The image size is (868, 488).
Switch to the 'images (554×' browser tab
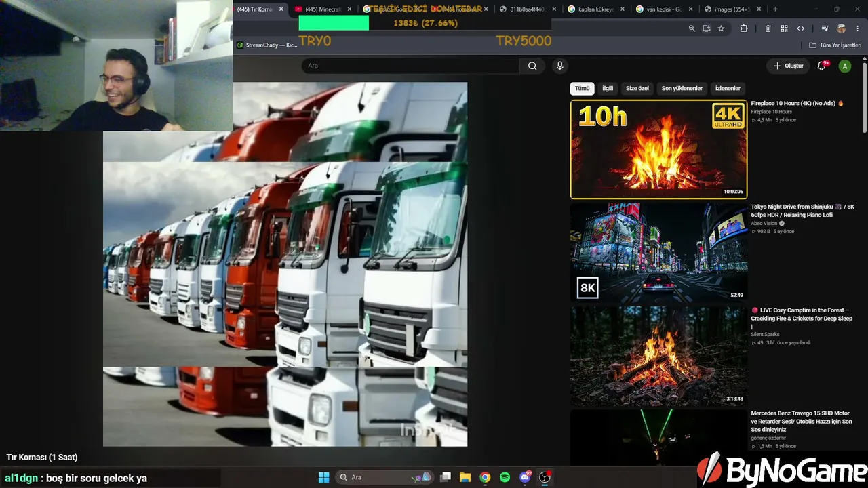click(732, 9)
